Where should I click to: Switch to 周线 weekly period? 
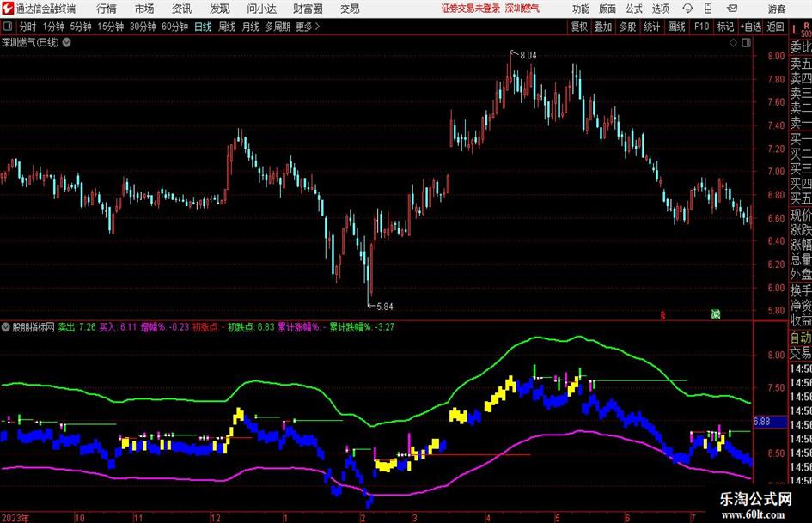[227, 27]
